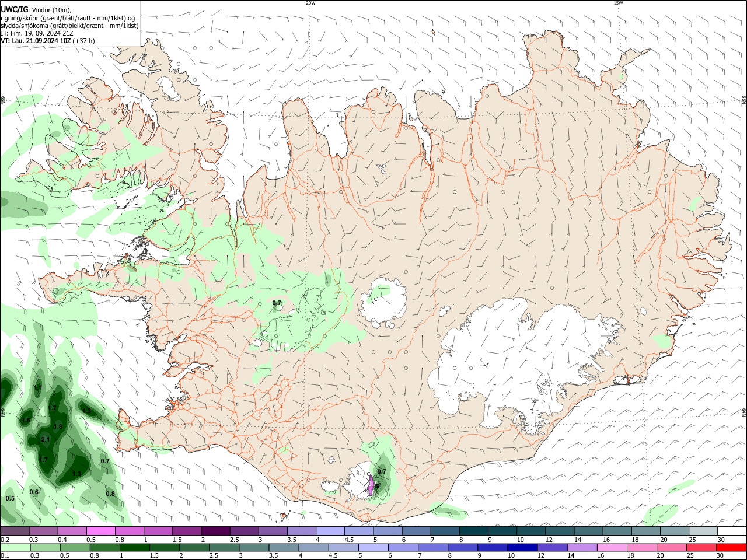Click the 0.8 precipitation value over the ocean

pos(110,494)
